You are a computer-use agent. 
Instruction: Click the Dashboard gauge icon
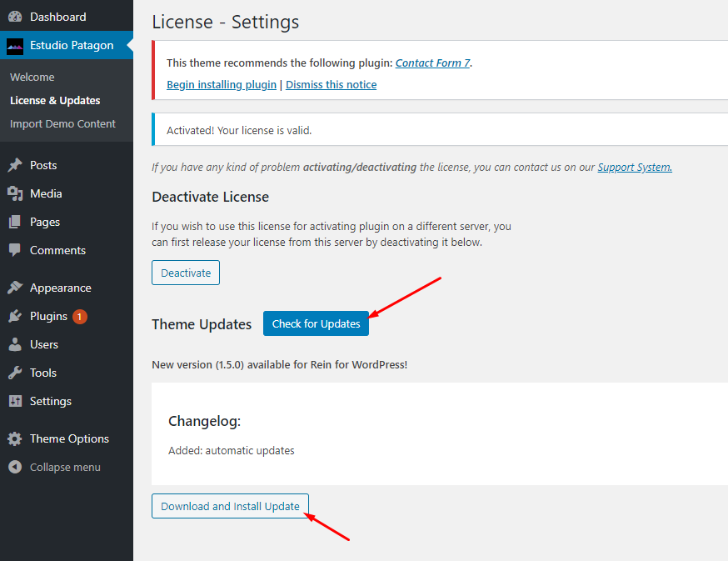(x=15, y=17)
